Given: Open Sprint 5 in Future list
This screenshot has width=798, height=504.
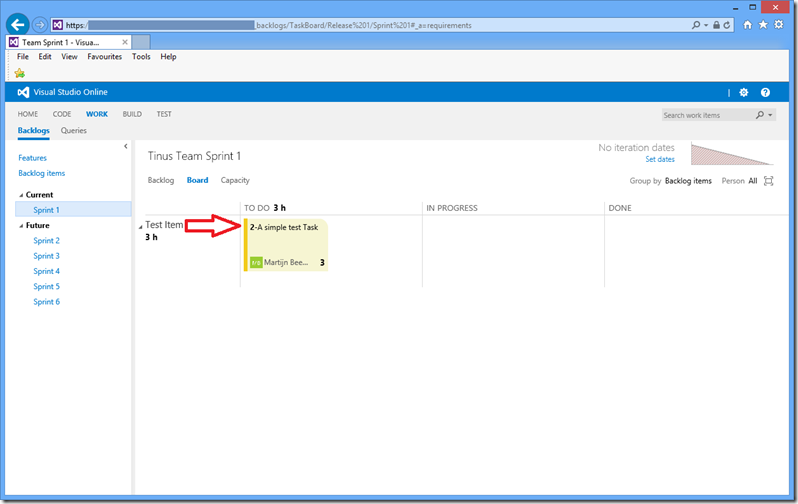Looking at the screenshot, I should point(46,286).
